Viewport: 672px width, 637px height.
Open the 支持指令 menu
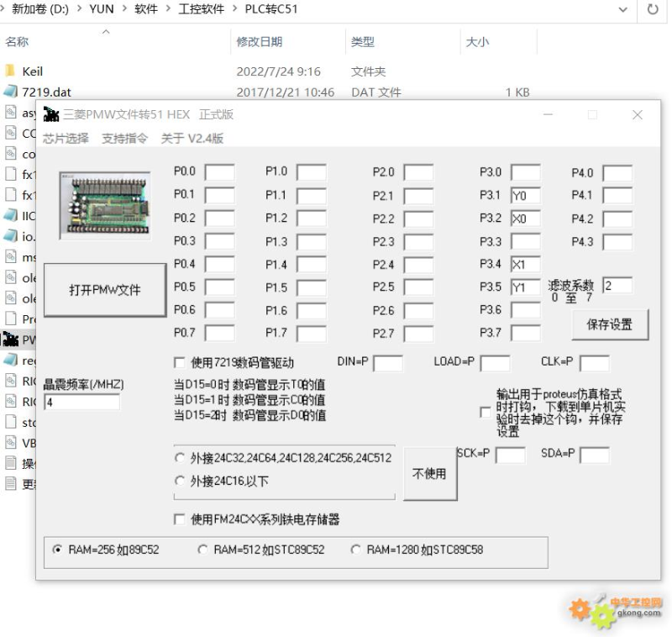click(124, 139)
